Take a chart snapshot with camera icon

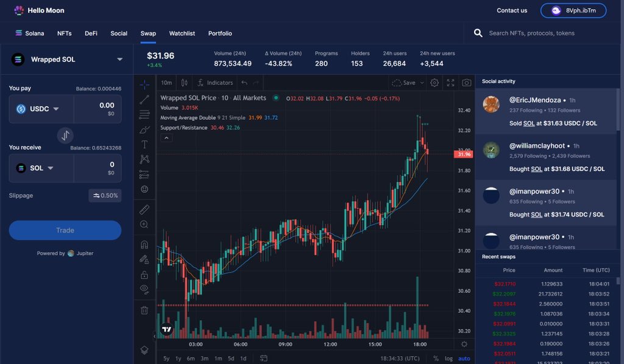(466, 83)
